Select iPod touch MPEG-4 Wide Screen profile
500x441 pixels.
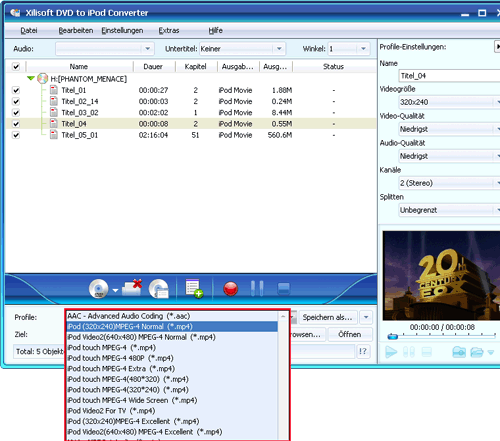pyautogui.click(x=172, y=400)
